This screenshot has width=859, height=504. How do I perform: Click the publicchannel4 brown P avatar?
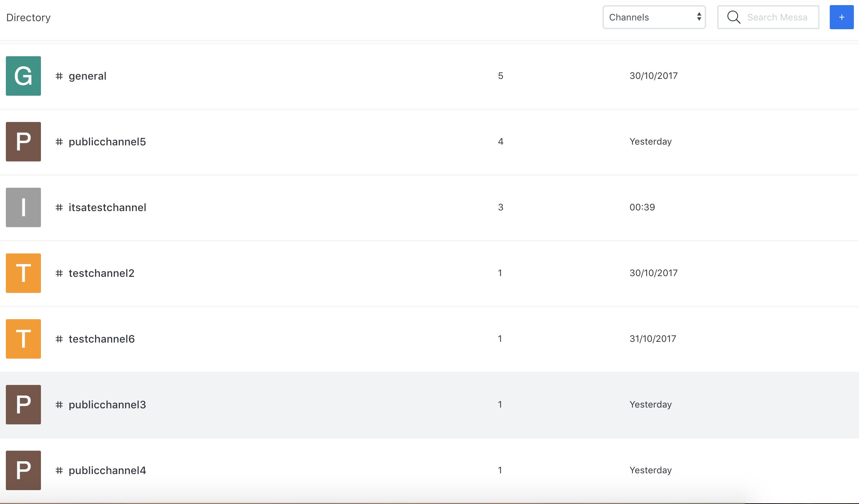23,470
